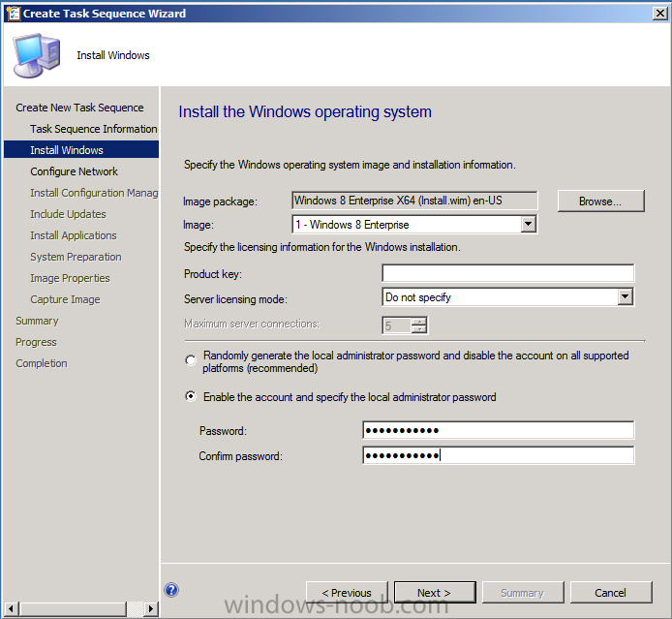Open the Server licensing mode dropdown
This screenshot has width=672, height=619.
(x=626, y=296)
